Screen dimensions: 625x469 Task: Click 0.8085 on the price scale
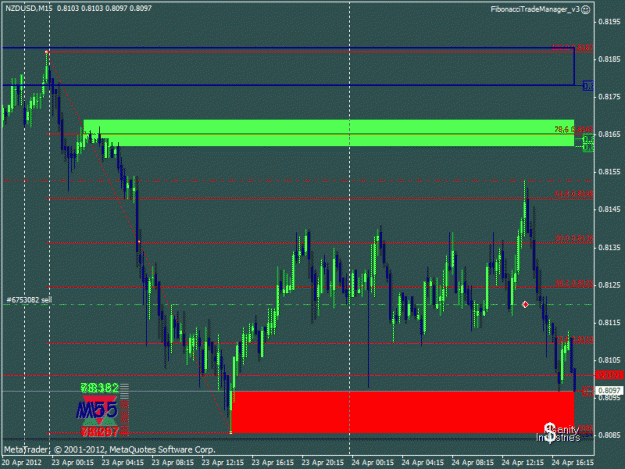click(610, 435)
